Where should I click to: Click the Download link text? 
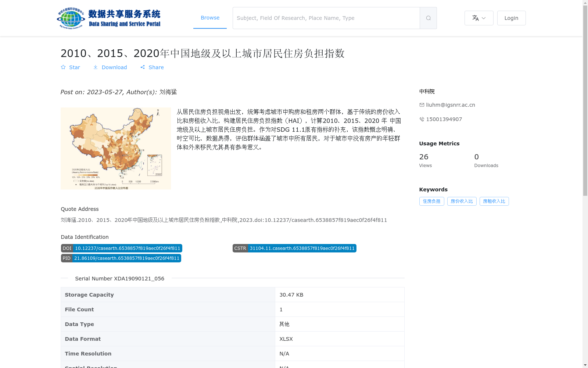click(114, 67)
